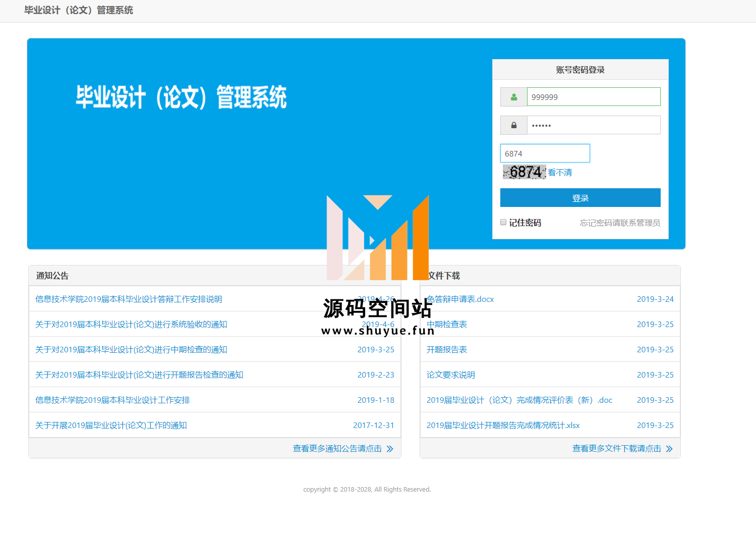Open the 中期检查的通知 announcement
The image size is (756, 533).
(131, 350)
